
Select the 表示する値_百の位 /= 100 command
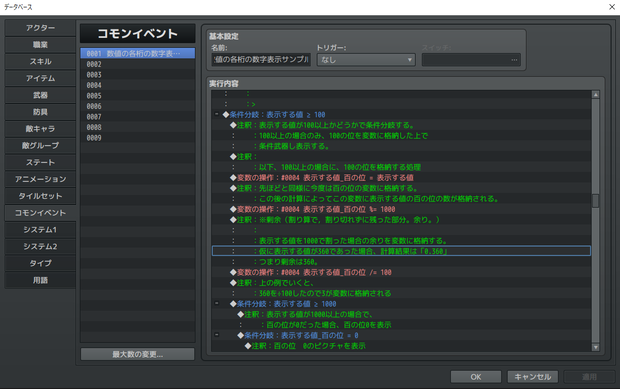coord(401,272)
